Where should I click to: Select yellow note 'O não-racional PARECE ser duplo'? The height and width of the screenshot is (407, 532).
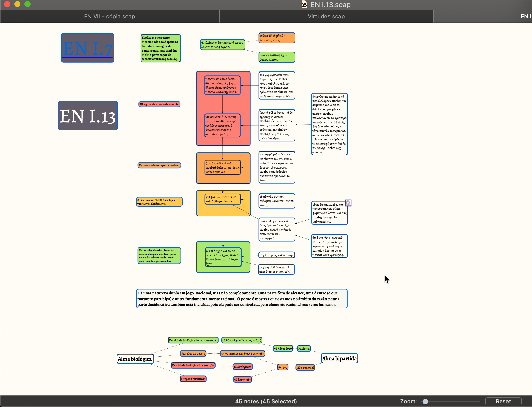coord(159,202)
